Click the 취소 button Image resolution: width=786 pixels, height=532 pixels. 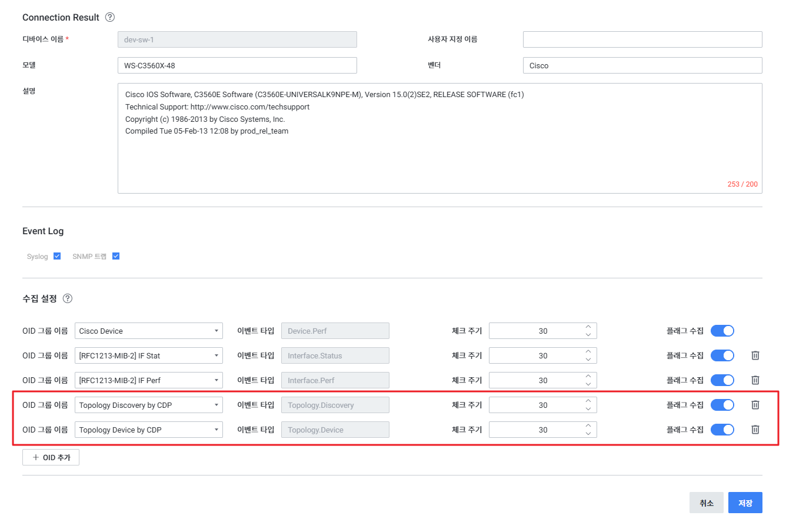(706, 503)
